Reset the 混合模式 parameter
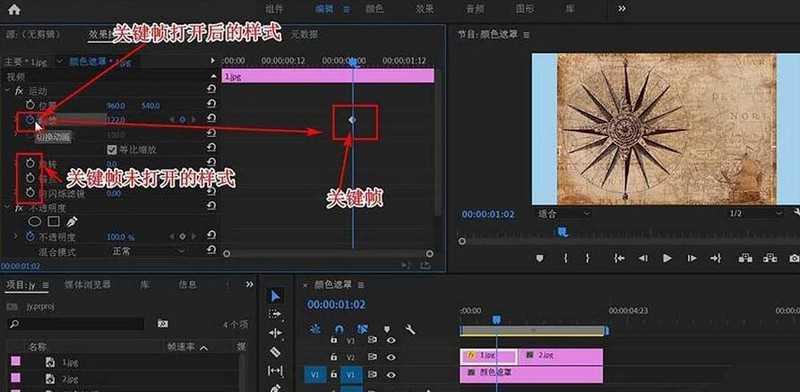This screenshot has height=392, width=800. [x=211, y=250]
